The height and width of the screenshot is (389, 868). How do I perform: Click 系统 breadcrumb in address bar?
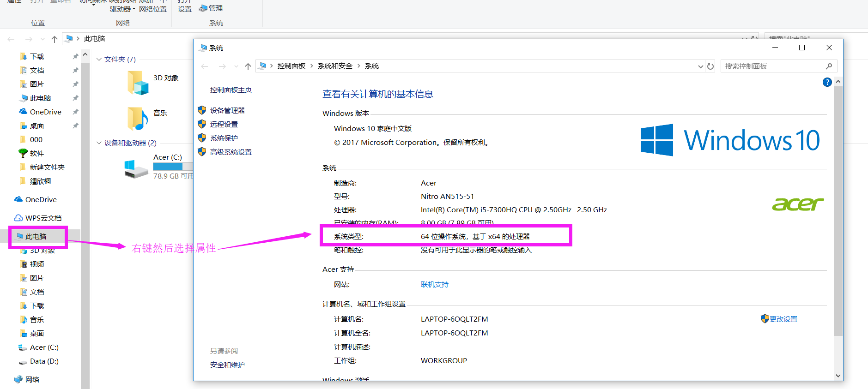point(372,66)
